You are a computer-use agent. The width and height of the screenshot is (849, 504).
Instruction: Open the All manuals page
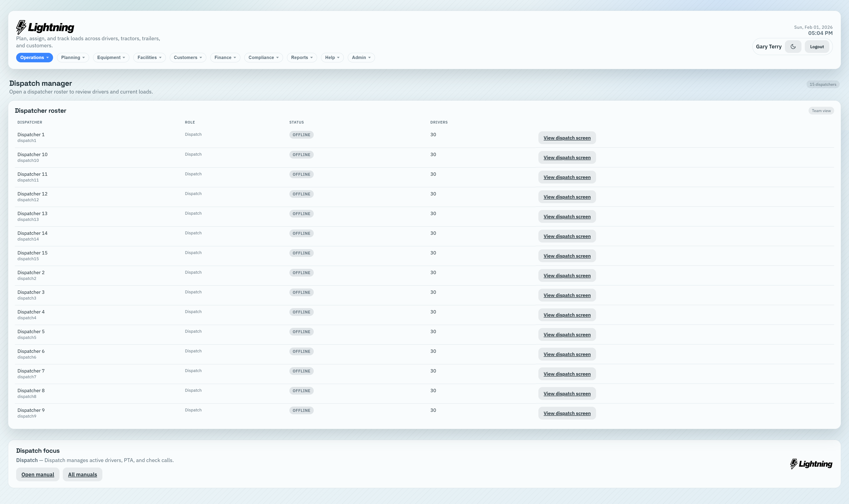[x=82, y=474]
